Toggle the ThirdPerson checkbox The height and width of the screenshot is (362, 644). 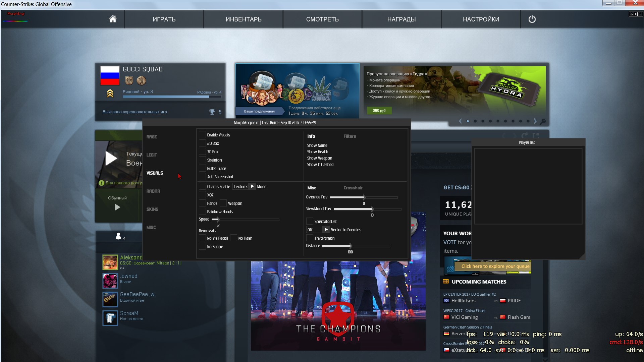310,238
